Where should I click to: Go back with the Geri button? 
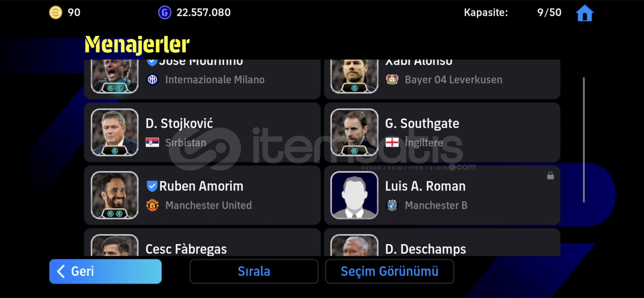click(105, 271)
